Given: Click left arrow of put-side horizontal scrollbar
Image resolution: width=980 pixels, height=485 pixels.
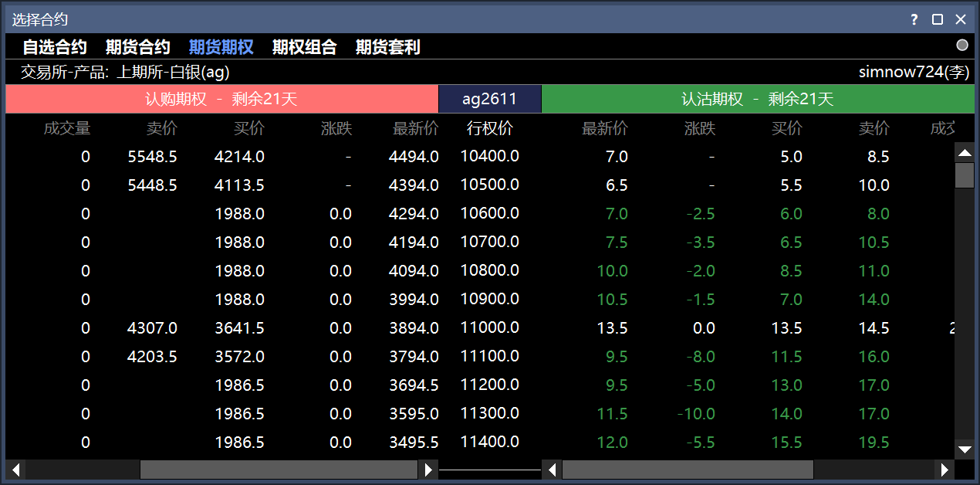Looking at the screenshot, I should pyautogui.click(x=551, y=470).
